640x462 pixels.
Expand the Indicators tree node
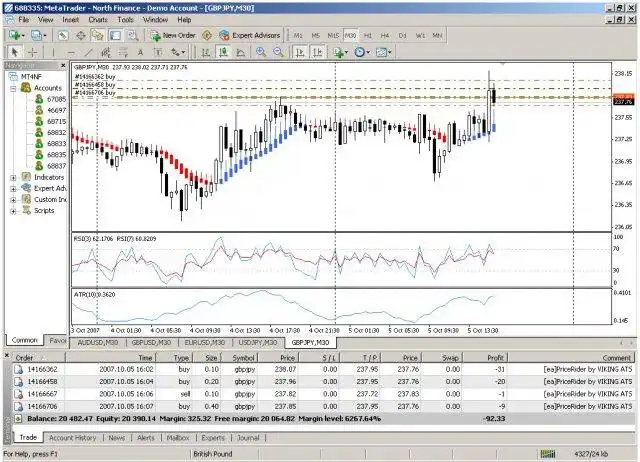13,178
